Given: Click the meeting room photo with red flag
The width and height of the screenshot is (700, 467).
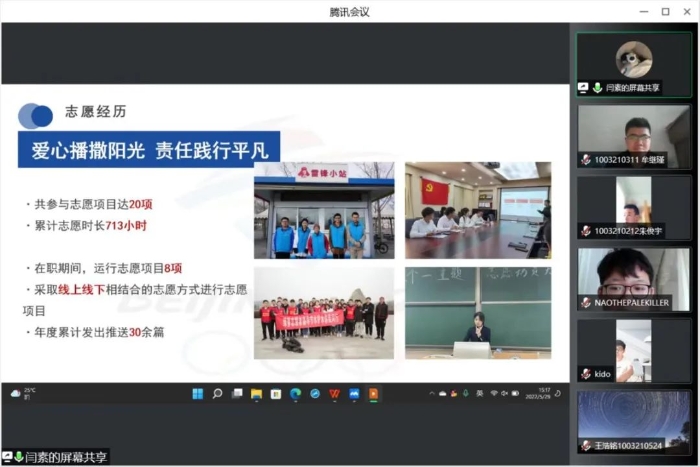Looking at the screenshot, I should [478, 210].
